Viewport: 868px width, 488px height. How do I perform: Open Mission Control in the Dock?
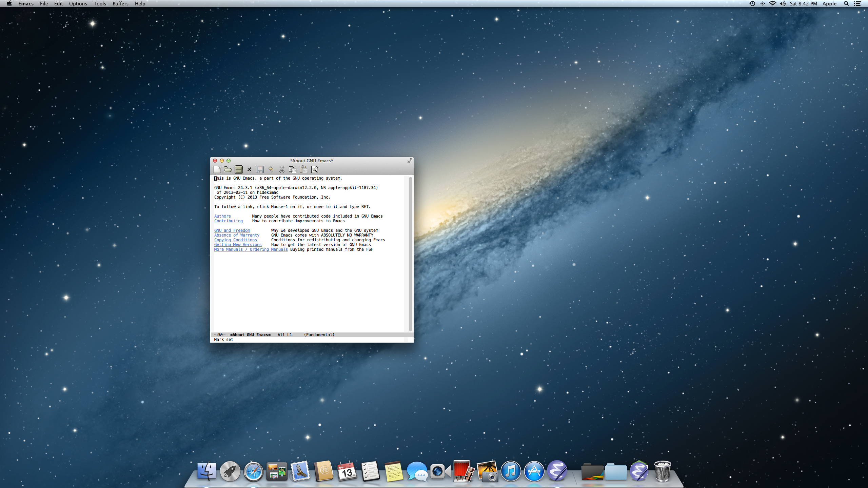277,471
